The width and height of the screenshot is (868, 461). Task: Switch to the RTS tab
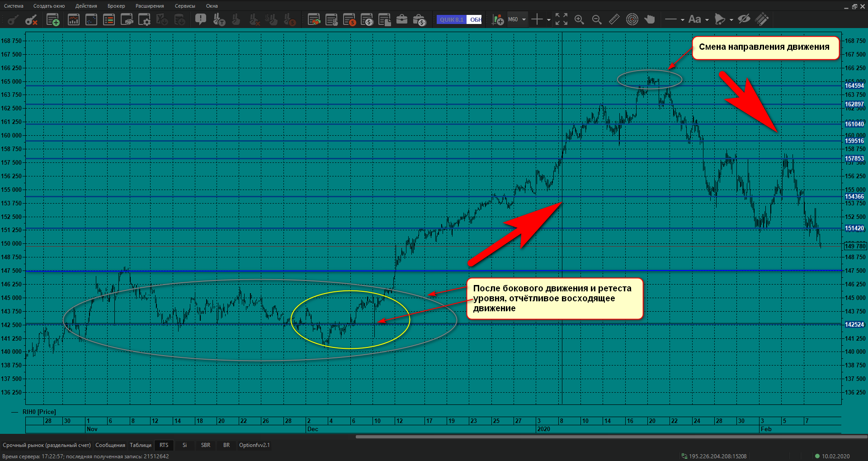[164, 445]
